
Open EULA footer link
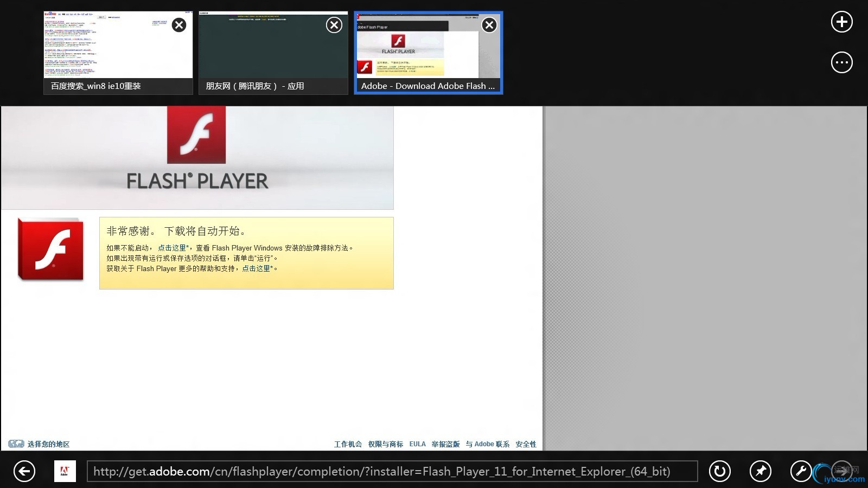click(418, 444)
